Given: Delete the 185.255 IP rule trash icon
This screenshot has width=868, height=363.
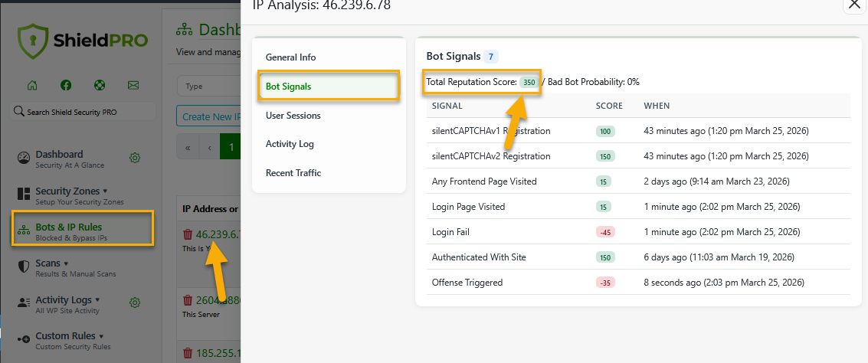Looking at the screenshot, I should [188, 352].
